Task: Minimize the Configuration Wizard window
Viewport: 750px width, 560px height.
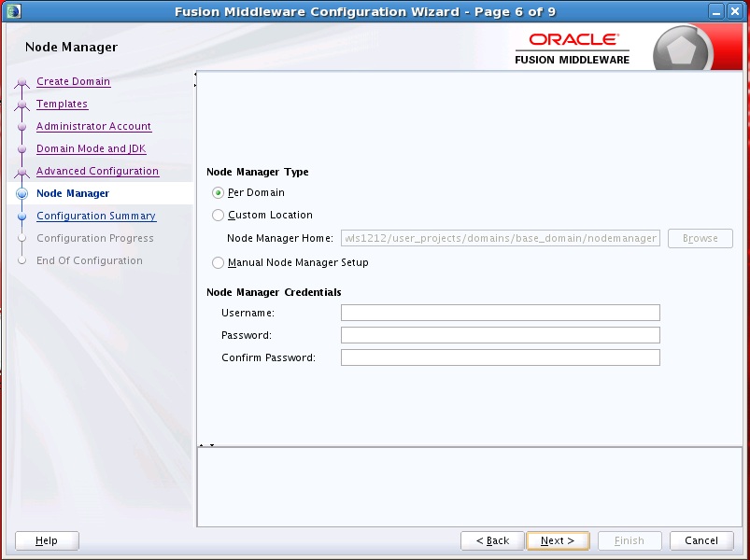Action: 716,11
